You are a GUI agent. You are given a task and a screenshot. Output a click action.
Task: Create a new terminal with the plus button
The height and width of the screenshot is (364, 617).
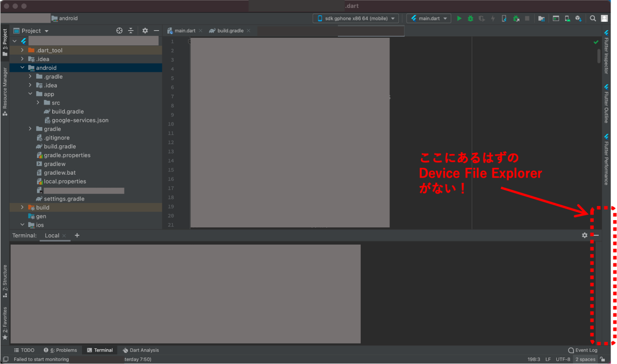click(x=77, y=235)
